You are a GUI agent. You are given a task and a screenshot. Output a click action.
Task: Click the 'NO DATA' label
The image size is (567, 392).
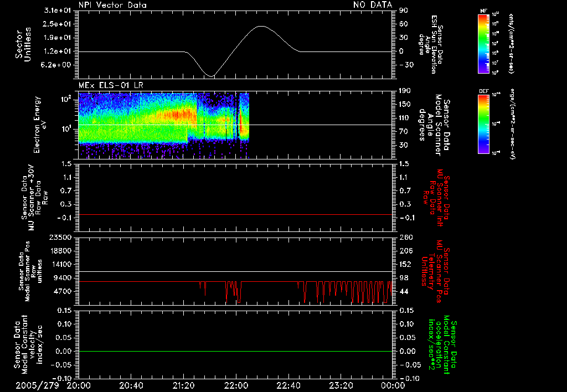pyautogui.click(x=373, y=4)
